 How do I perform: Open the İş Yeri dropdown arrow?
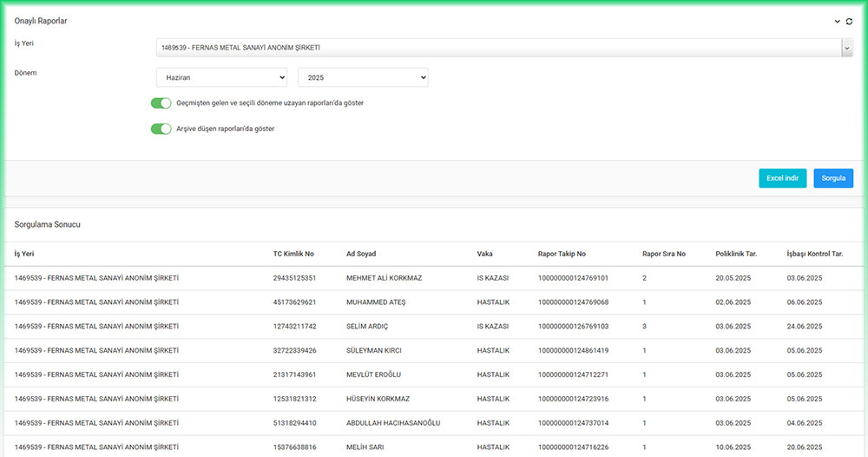pyautogui.click(x=846, y=49)
